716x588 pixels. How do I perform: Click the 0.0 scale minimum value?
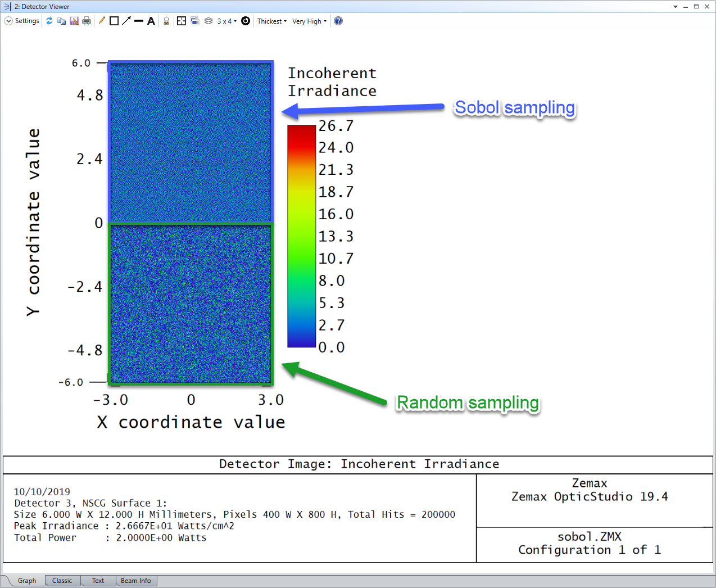pos(332,347)
